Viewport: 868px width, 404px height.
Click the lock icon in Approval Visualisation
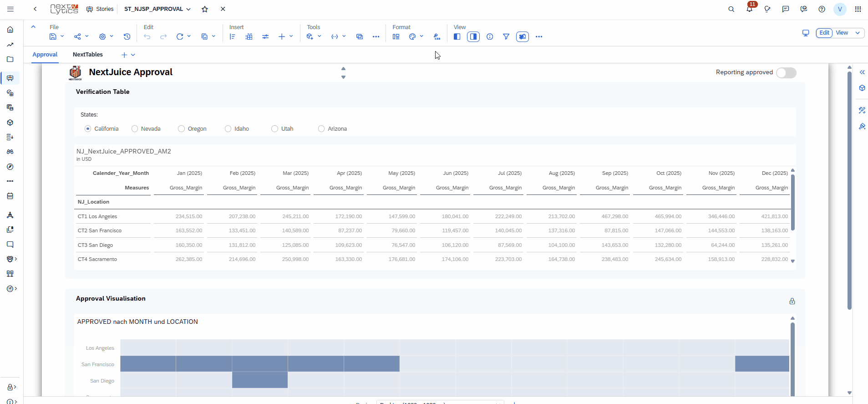pyautogui.click(x=792, y=301)
